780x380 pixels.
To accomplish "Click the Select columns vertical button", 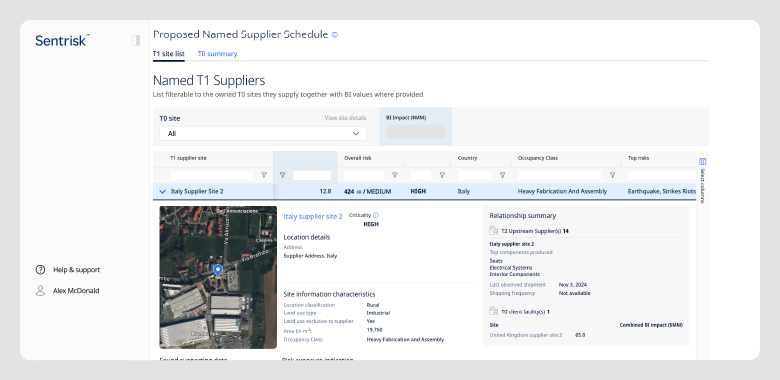I will pyautogui.click(x=703, y=180).
